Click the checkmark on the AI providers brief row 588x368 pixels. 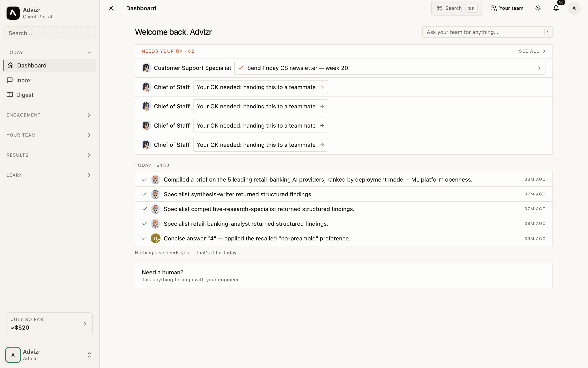point(145,179)
